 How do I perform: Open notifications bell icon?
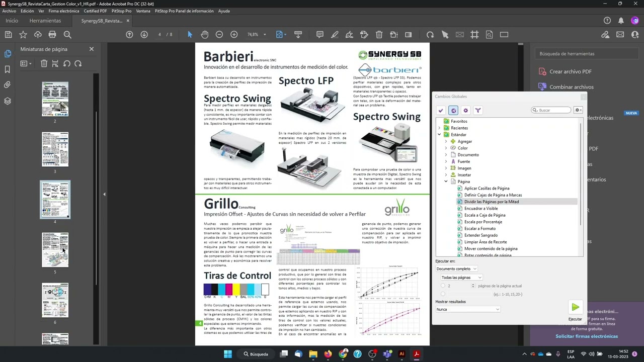[621, 21]
